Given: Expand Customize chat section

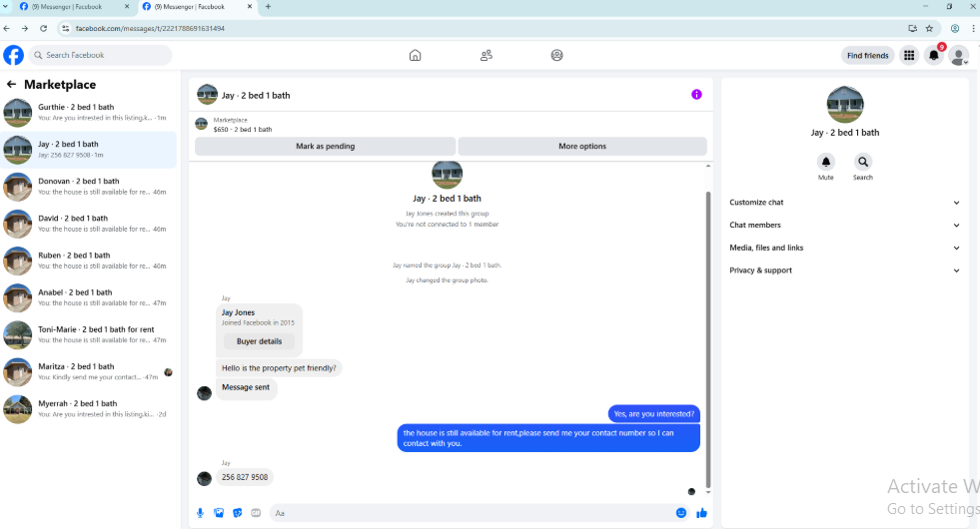Looking at the screenshot, I should coord(844,203).
